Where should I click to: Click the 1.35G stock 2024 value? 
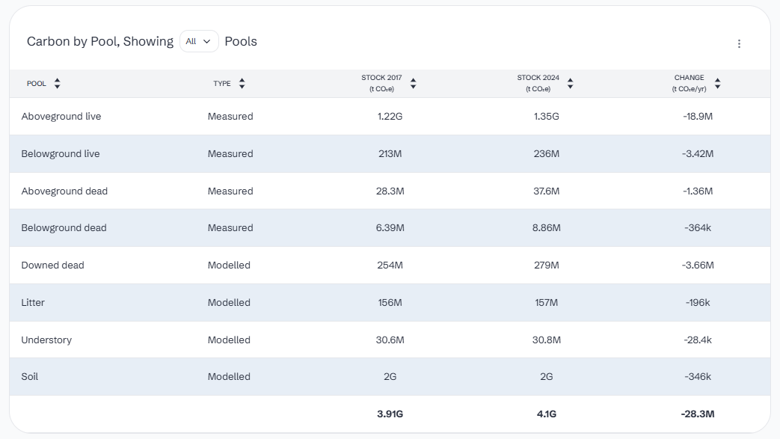click(546, 116)
